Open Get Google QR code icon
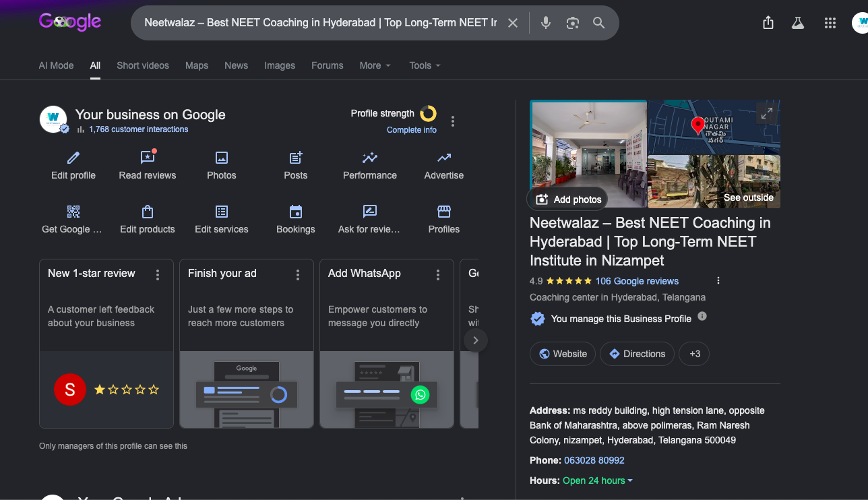This screenshot has height=500, width=868. pyautogui.click(x=73, y=212)
